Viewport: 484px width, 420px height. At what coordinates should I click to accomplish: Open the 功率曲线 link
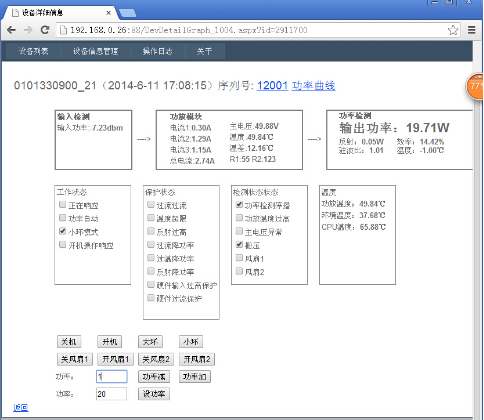(313, 86)
